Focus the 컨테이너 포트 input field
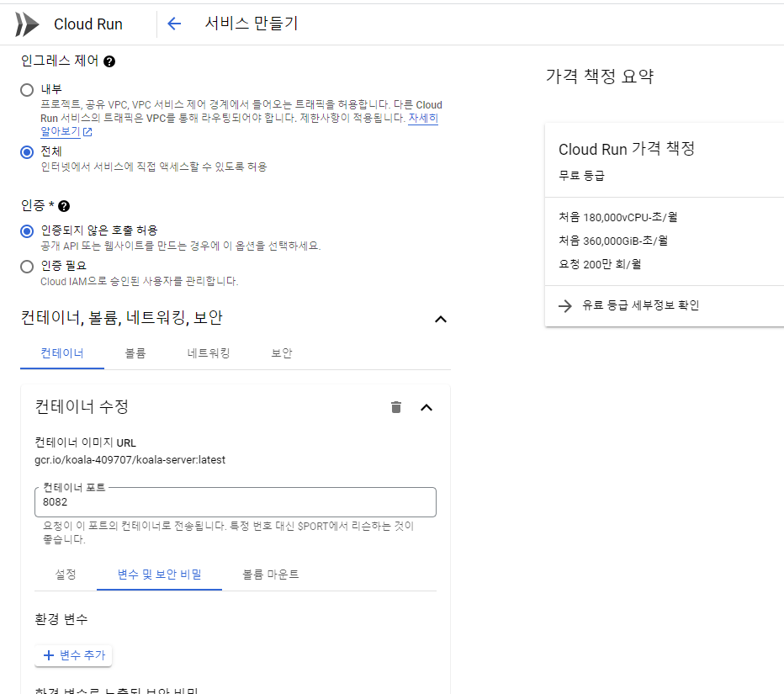 point(236,502)
